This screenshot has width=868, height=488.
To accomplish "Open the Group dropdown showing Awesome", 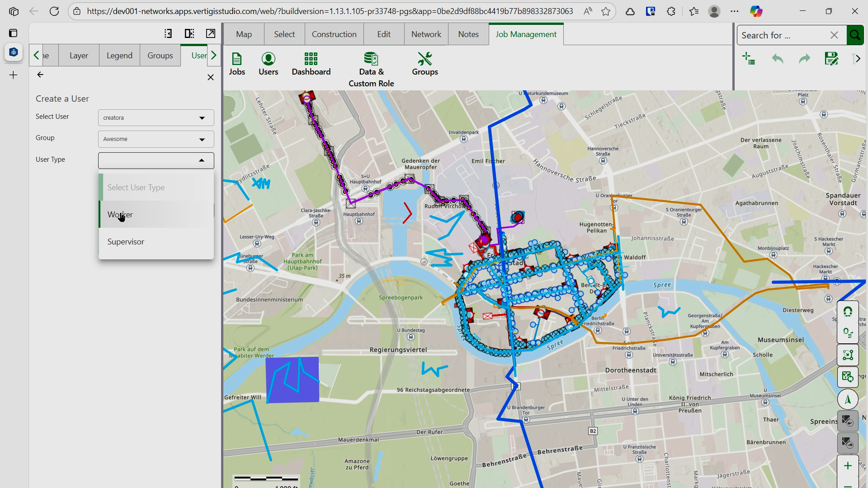I will coord(156,139).
